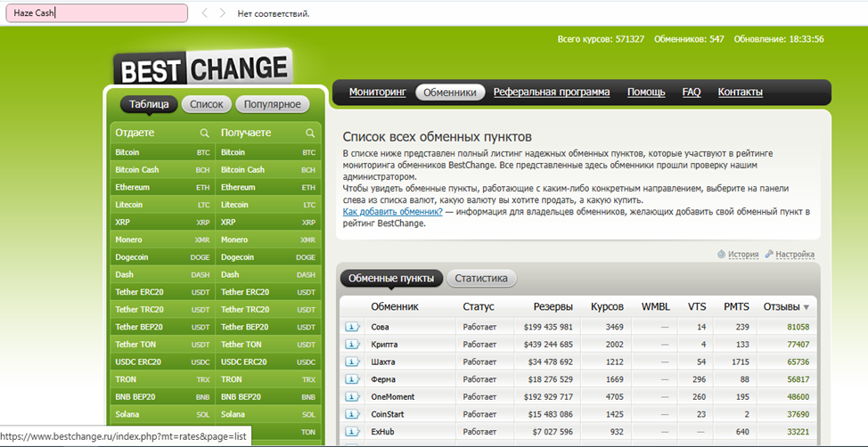868x447 pixels.
Task: Open Крипта reviews count 77407
Action: point(798,344)
